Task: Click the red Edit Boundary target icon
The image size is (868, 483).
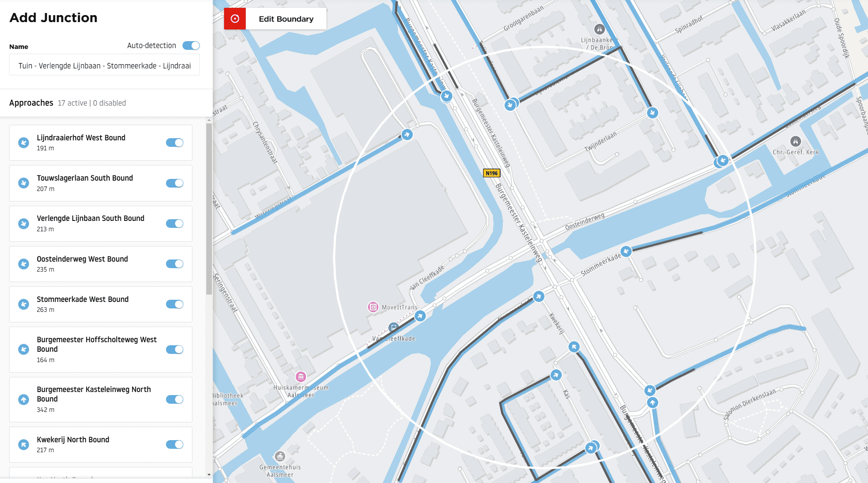Action: point(235,19)
